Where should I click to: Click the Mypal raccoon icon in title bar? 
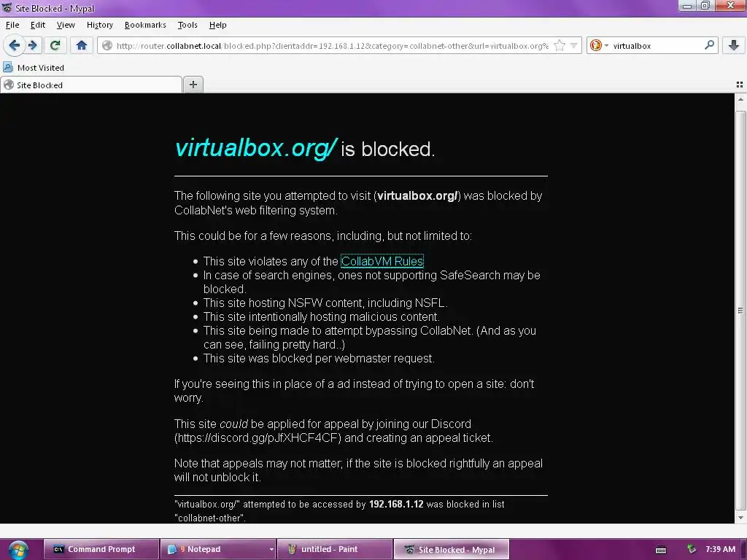(7, 8)
